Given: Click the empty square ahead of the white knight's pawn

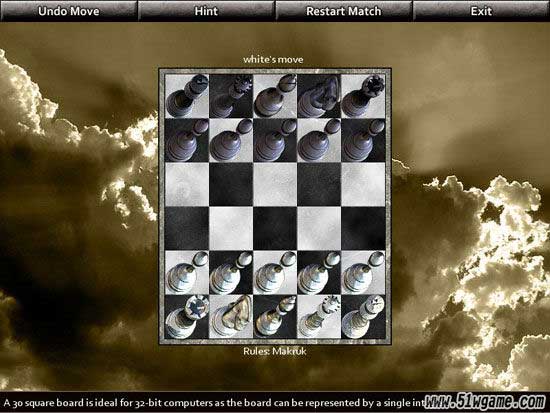Looking at the screenshot, I should (231, 228).
